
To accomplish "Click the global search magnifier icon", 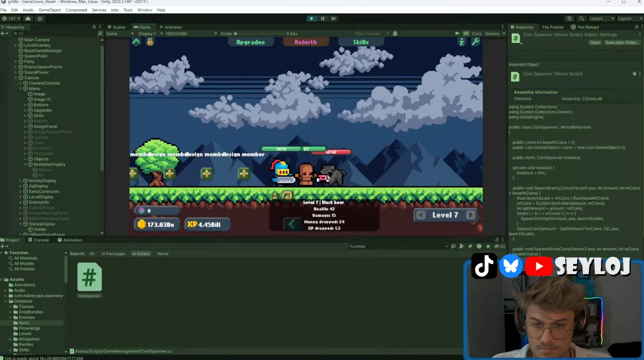I will coord(581,19).
